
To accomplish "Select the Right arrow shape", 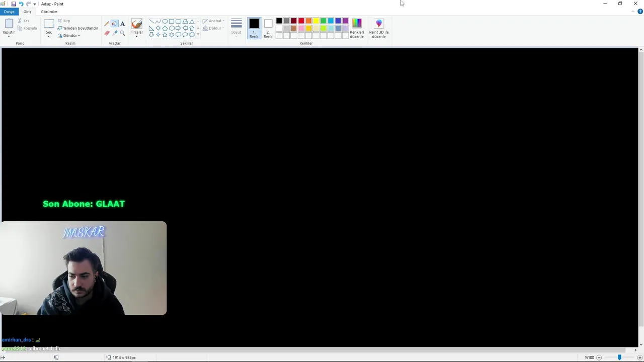I will 178,28.
